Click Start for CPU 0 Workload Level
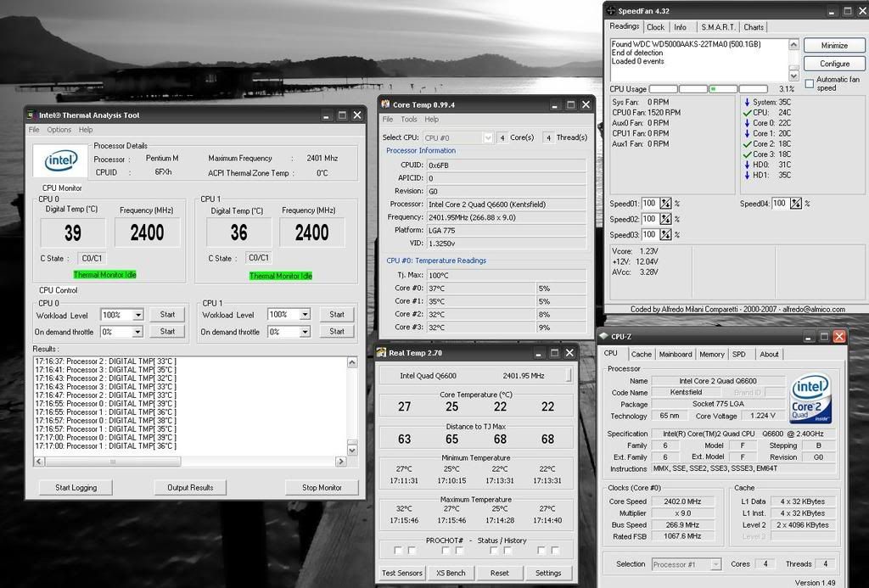The height and width of the screenshot is (588, 869). pos(167,315)
